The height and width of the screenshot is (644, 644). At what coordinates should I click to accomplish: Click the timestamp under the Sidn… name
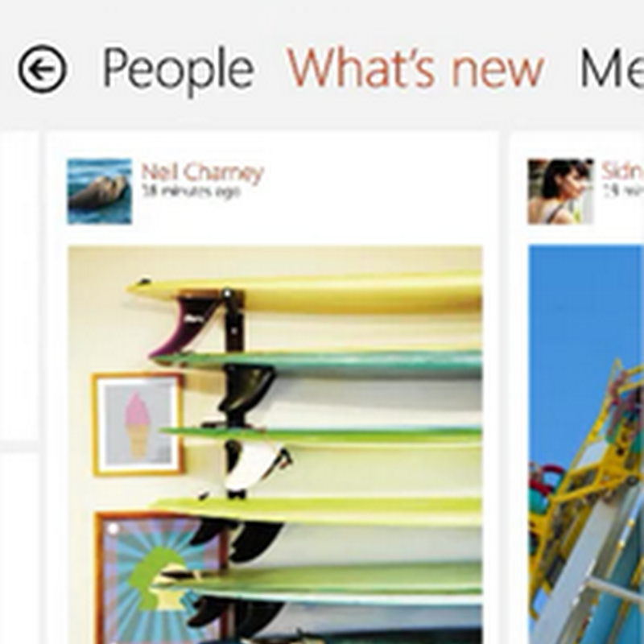[623, 191]
